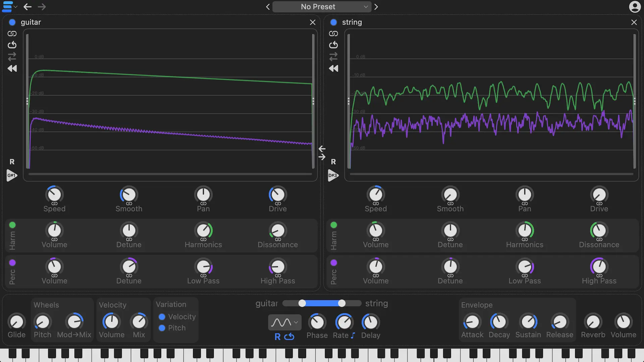Close the guitar layer panel

coord(313,22)
